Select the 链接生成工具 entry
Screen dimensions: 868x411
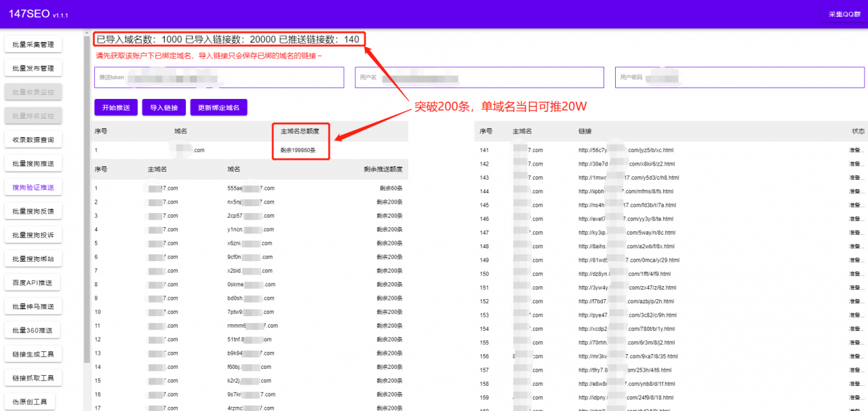[x=33, y=353]
